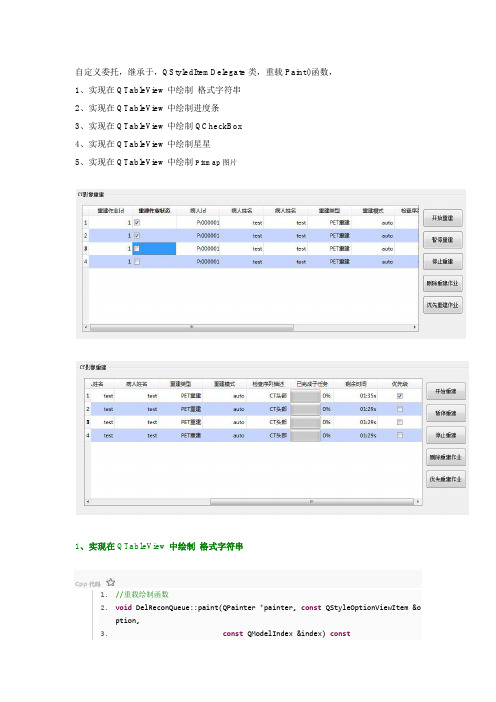The height and width of the screenshot is (702, 496).
Task: Click the 检查序列描述 column header
Action: click(268, 384)
